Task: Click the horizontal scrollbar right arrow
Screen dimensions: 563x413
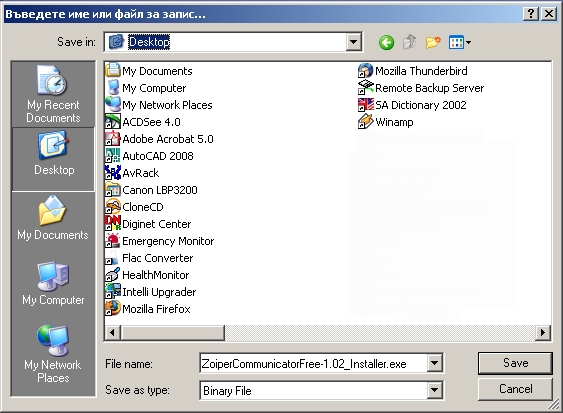Action: pyautogui.click(x=543, y=333)
